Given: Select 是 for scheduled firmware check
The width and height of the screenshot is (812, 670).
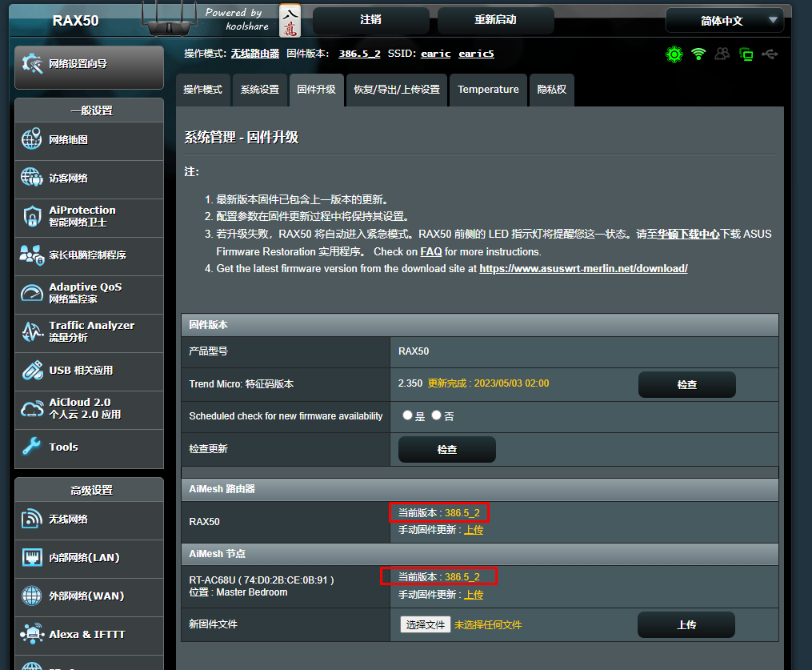Looking at the screenshot, I should pos(407,415).
